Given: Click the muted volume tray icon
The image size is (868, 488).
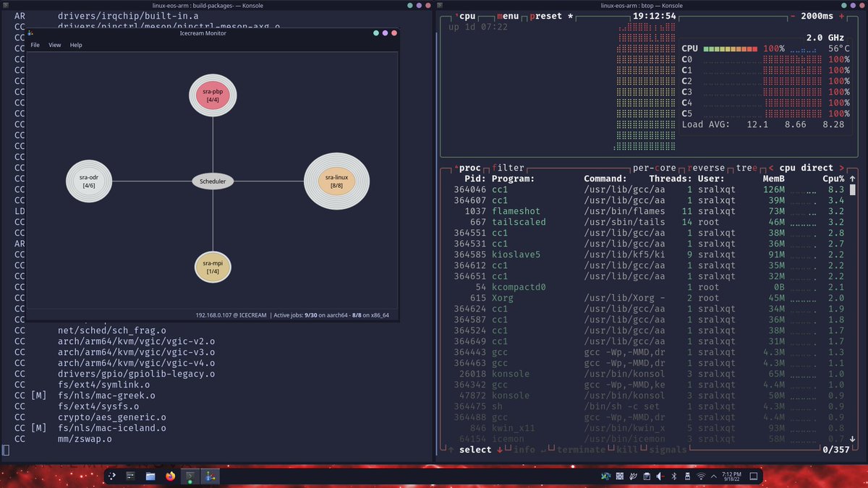Looking at the screenshot, I should click(660, 476).
